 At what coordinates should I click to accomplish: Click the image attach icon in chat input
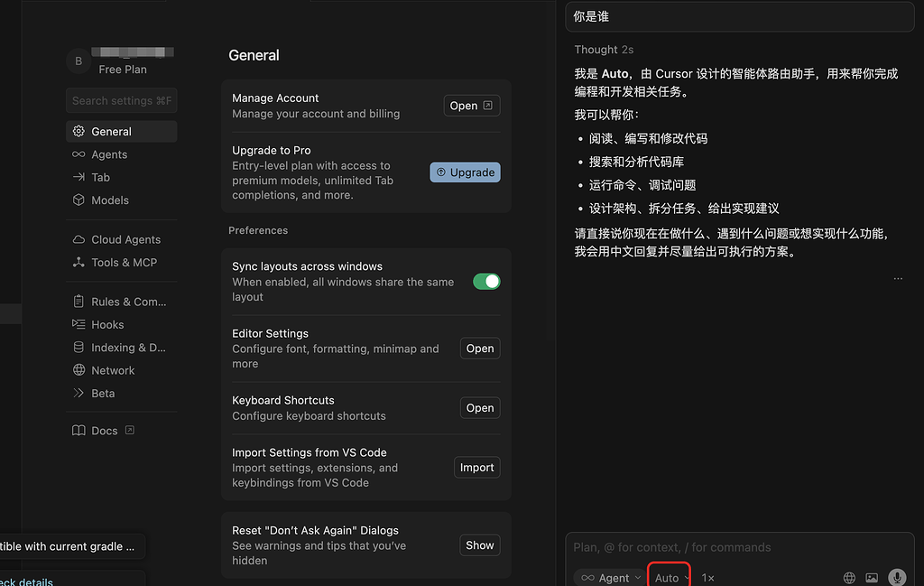click(x=872, y=578)
